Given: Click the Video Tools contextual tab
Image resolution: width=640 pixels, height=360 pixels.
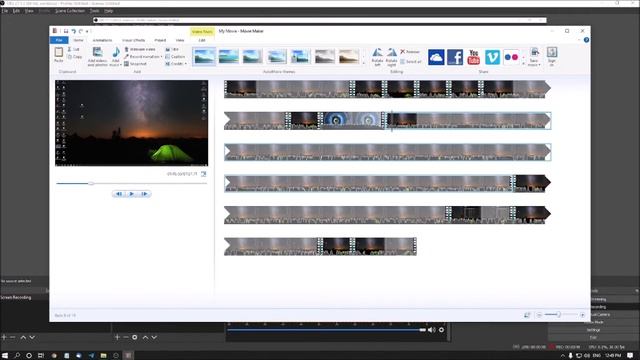Looking at the screenshot, I should pyautogui.click(x=202, y=31).
